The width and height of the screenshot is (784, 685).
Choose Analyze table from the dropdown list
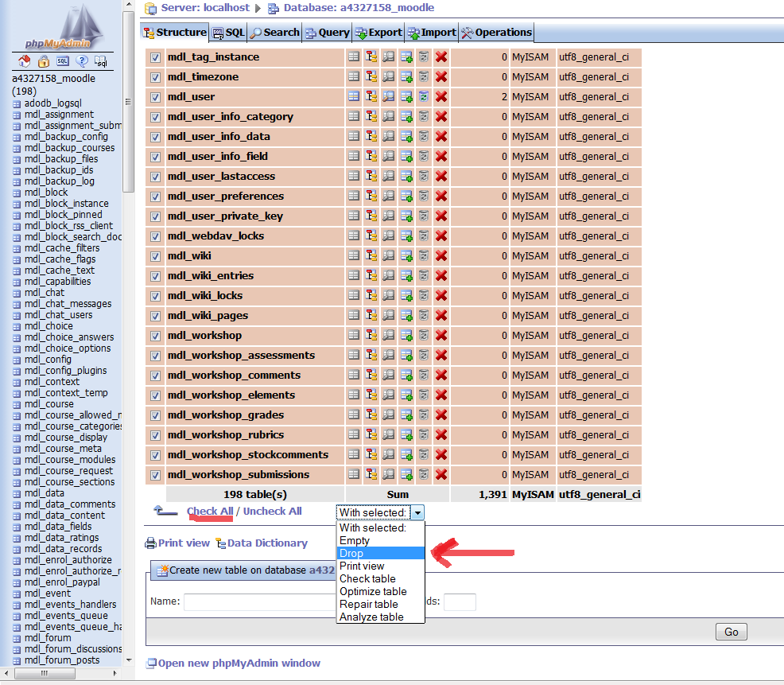[381, 617]
